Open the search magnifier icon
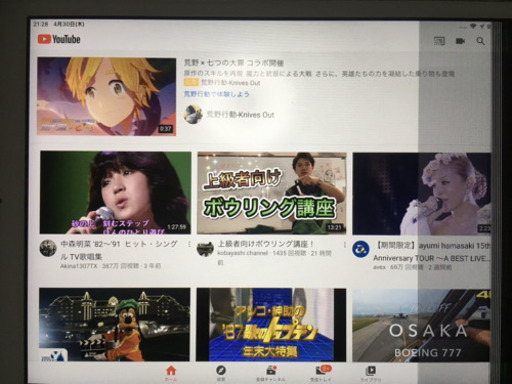 click(x=480, y=41)
